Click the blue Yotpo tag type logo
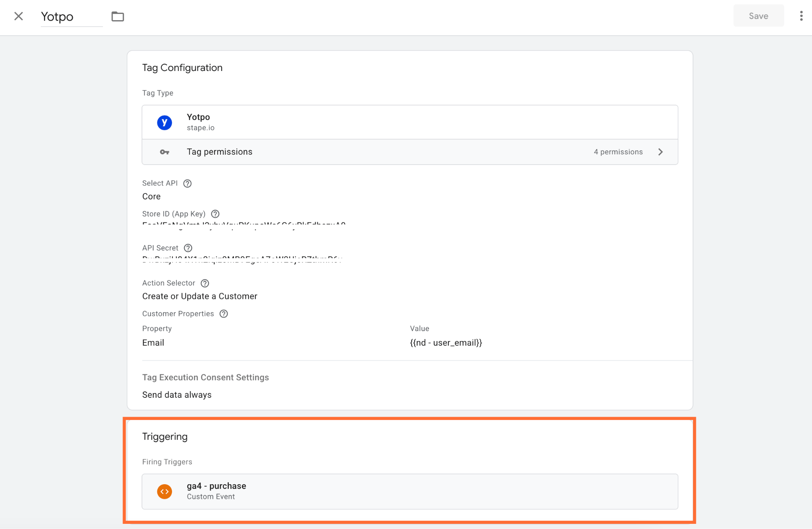 click(165, 122)
